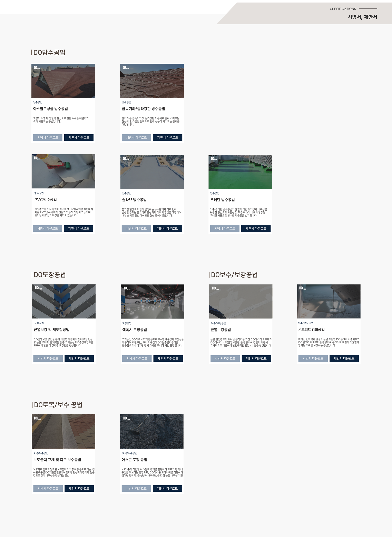Open the green 우레탄 방수공법 rooftop image
Image resolution: width=392 pixels, height=538 pixels.
click(240, 172)
